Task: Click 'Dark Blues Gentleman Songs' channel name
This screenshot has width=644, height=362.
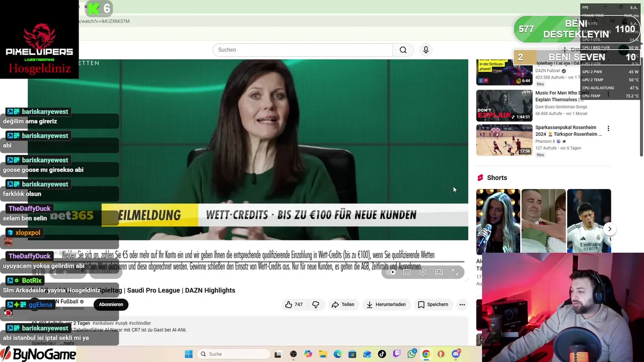Action: (561, 107)
